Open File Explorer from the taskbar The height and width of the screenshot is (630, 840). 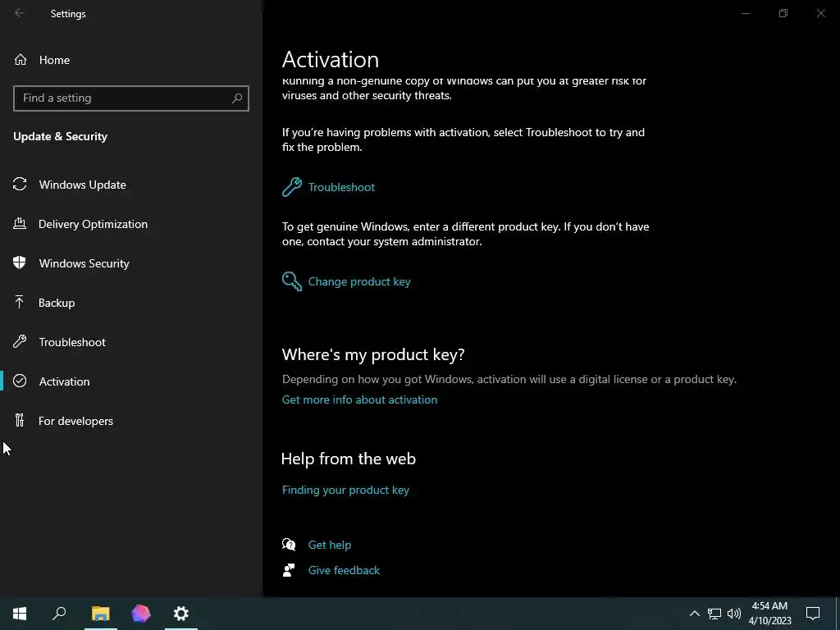click(x=100, y=614)
